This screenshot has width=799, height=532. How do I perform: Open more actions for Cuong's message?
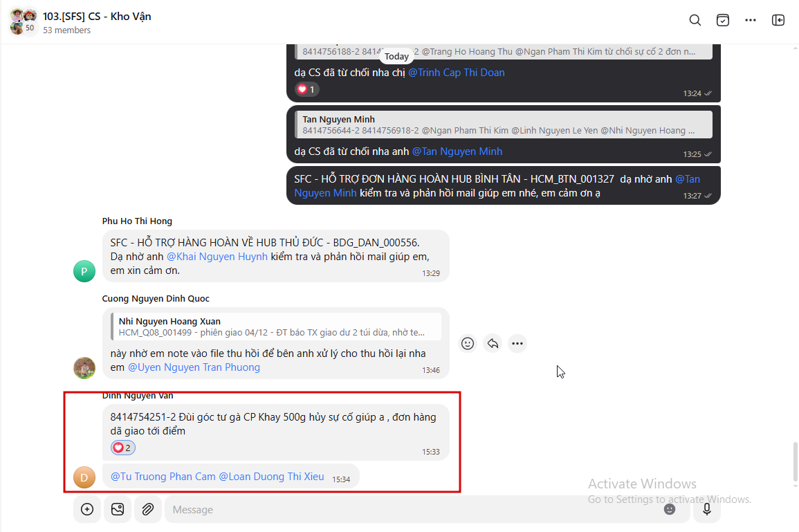pos(517,343)
